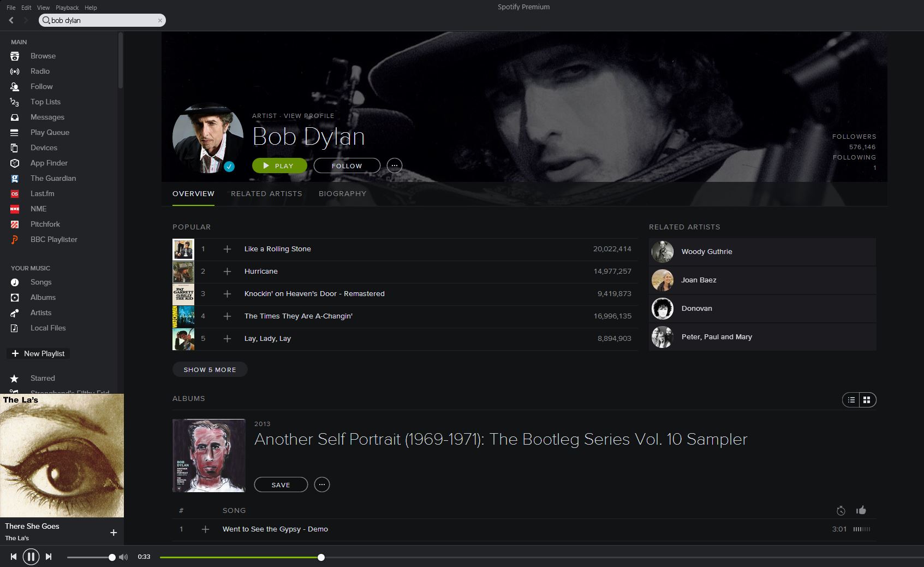Open album more options menu
This screenshot has height=567, width=924.
tap(322, 485)
